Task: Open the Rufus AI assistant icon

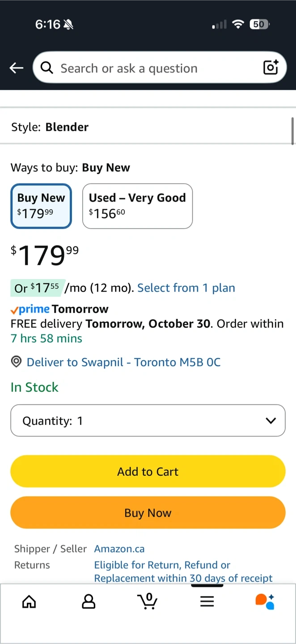Action: 265,602
